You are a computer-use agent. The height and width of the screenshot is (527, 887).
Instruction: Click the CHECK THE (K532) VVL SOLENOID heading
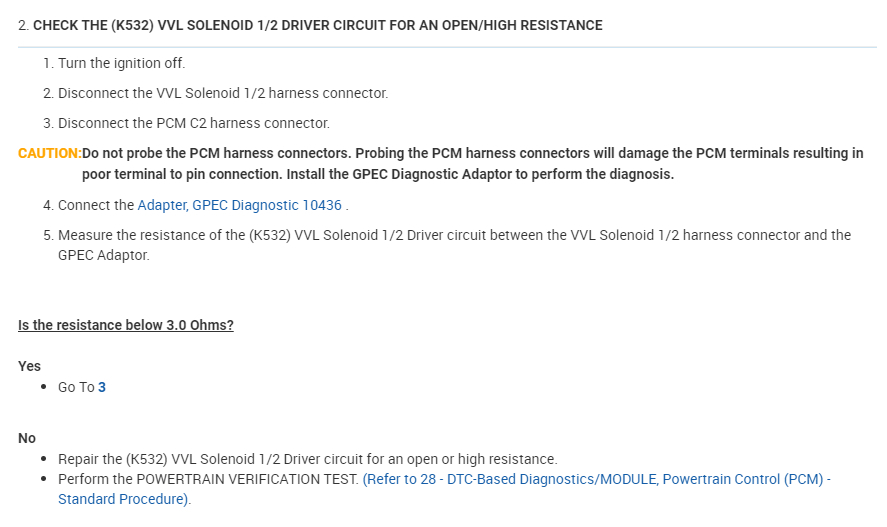(x=317, y=25)
